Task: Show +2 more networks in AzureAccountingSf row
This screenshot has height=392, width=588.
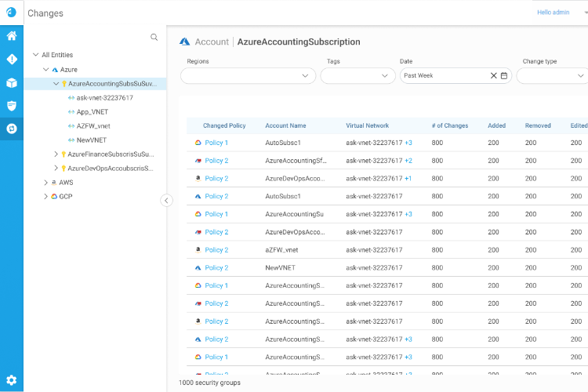Action: coord(408,161)
